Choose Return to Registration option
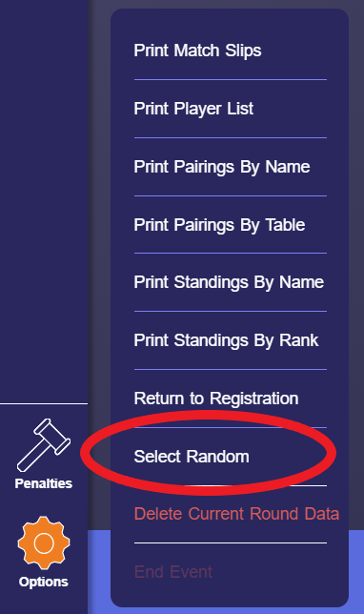 (216, 399)
